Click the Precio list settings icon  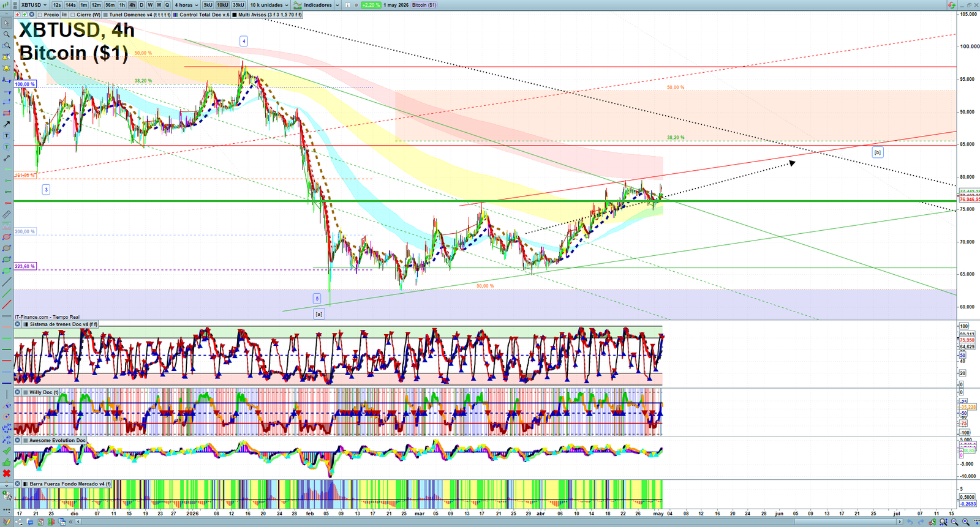pos(64,15)
